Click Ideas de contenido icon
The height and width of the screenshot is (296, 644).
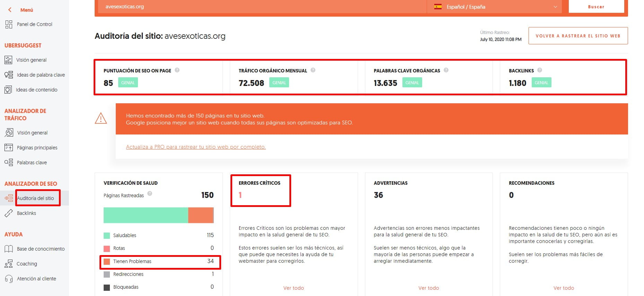(x=8, y=90)
